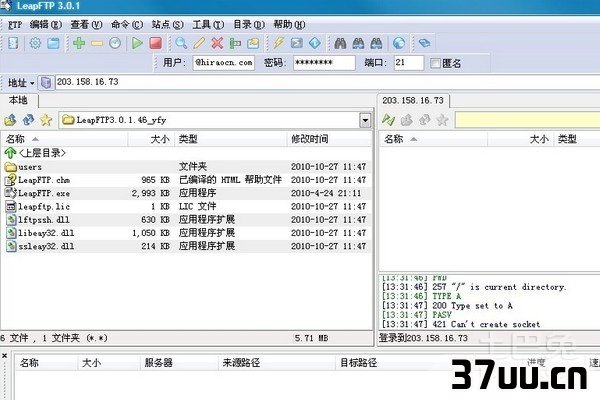Open the 工具(T) menu
This screenshot has height=400, width=600.
(x=208, y=25)
